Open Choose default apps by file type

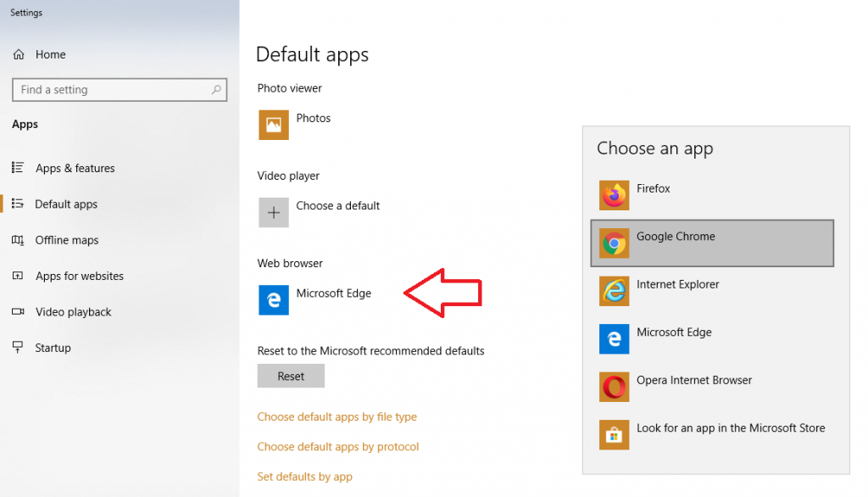[337, 416]
